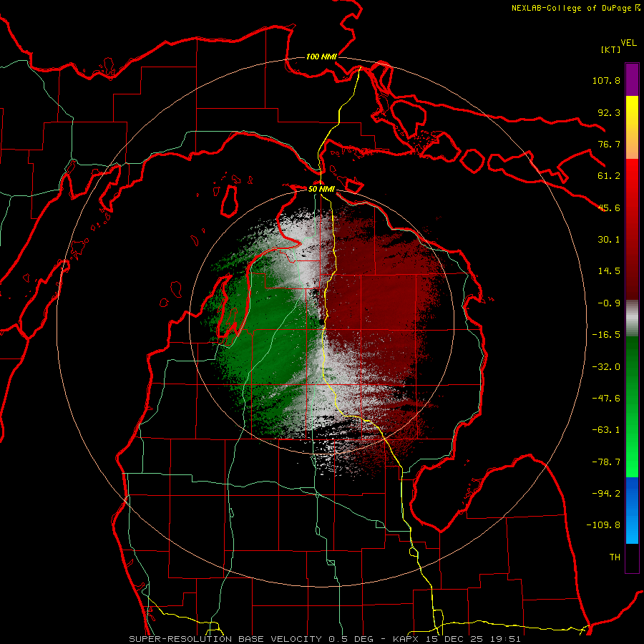644x644 pixels.
Task: Click the -63.1 velocity scale value
Action: (x=606, y=430)
